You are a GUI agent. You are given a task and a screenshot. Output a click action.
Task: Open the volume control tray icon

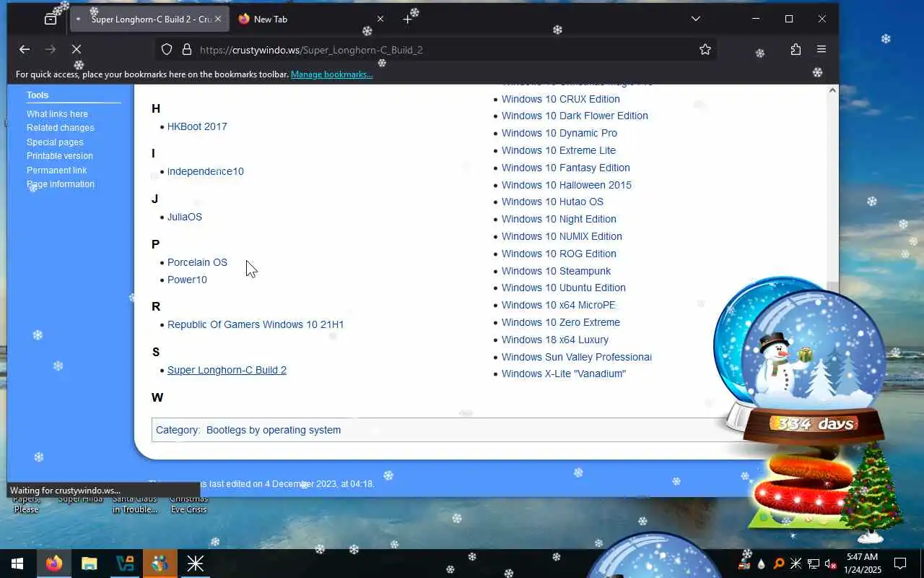pyautogui.click(x=830, y=564)
